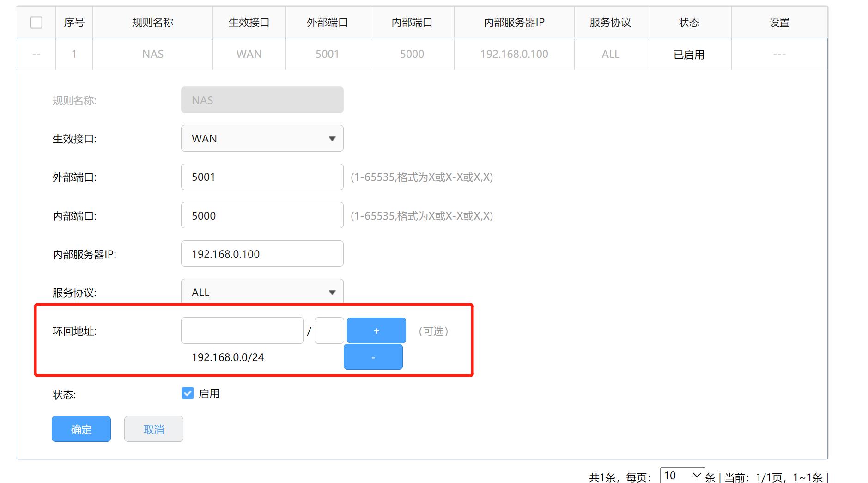Select the 内部服务器IP input with 192.168.0.100

pyautogui.click(x=262, y=253)
